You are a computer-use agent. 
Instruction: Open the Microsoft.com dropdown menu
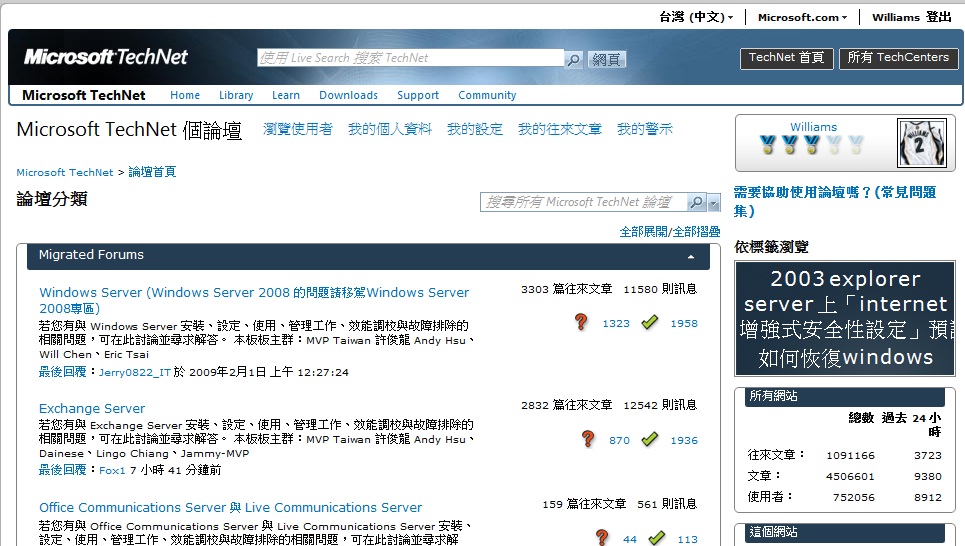point(802,17)
